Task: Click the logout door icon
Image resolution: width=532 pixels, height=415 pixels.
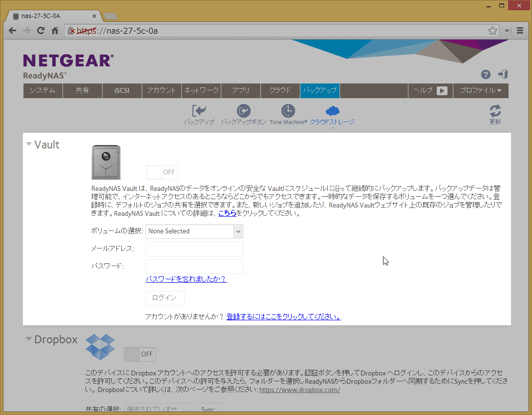Action: [503, 74]
